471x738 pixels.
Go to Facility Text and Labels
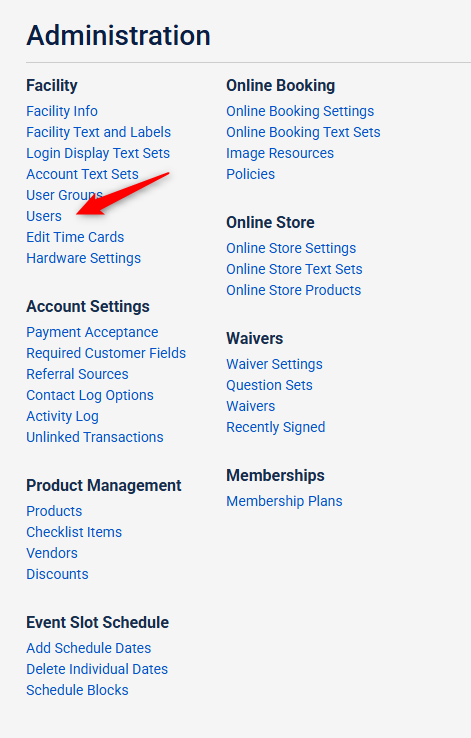98,132
